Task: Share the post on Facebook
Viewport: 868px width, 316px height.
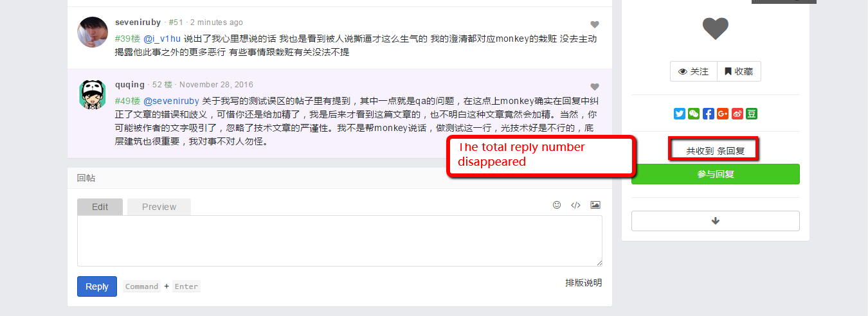Action: point(708,114)
